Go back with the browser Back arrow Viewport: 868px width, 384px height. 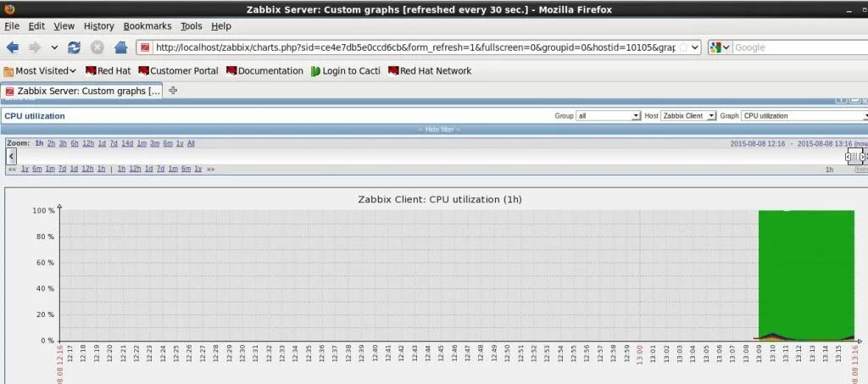point(12,47)
